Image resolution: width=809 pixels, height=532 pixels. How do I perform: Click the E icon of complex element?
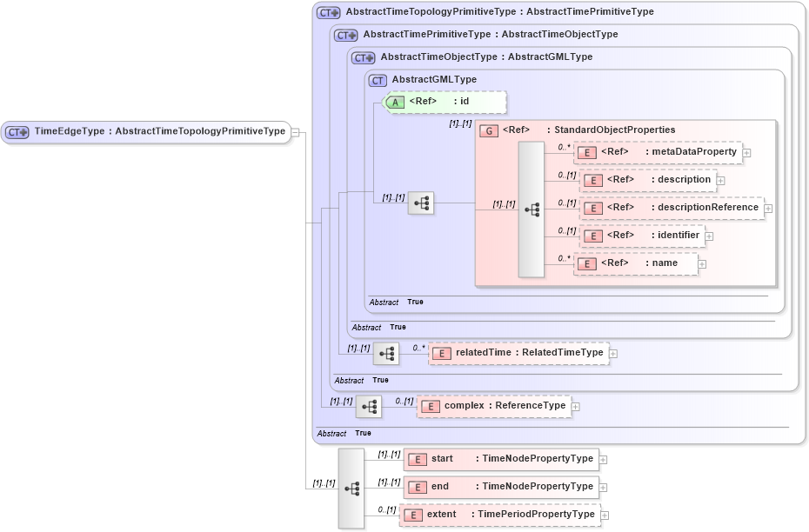431,407
